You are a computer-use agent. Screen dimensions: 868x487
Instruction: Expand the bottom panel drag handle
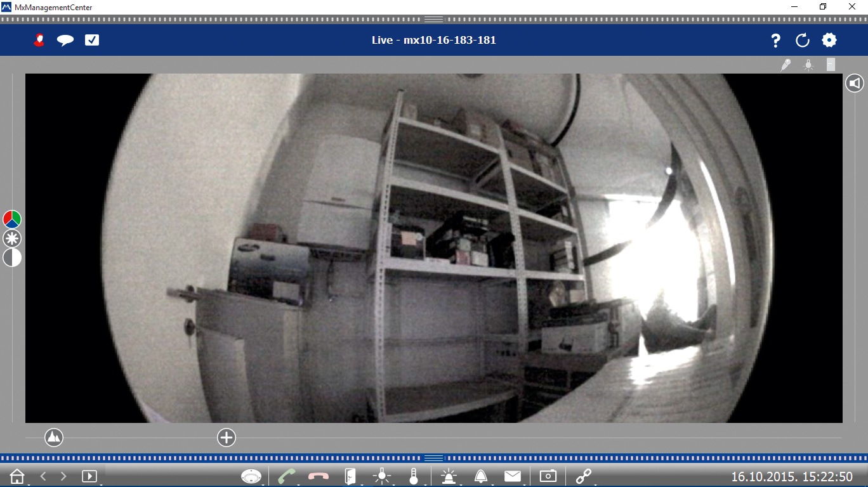click(x=434, y=458)
